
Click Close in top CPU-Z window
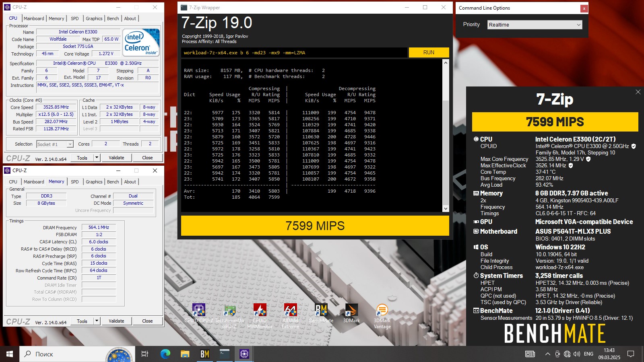147,158
